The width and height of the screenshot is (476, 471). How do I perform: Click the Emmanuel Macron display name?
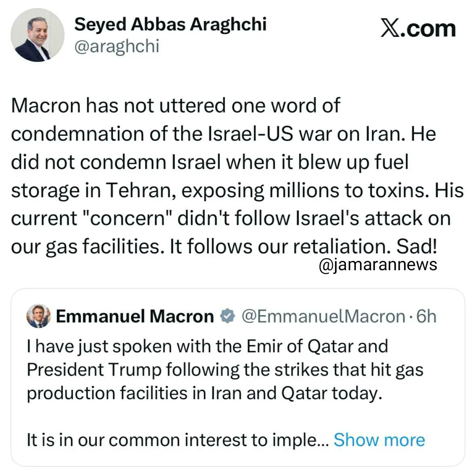(x=135, y=316)
